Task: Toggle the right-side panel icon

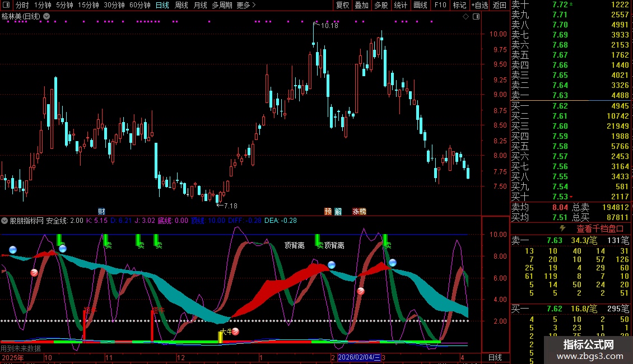Action: [476, 16]
